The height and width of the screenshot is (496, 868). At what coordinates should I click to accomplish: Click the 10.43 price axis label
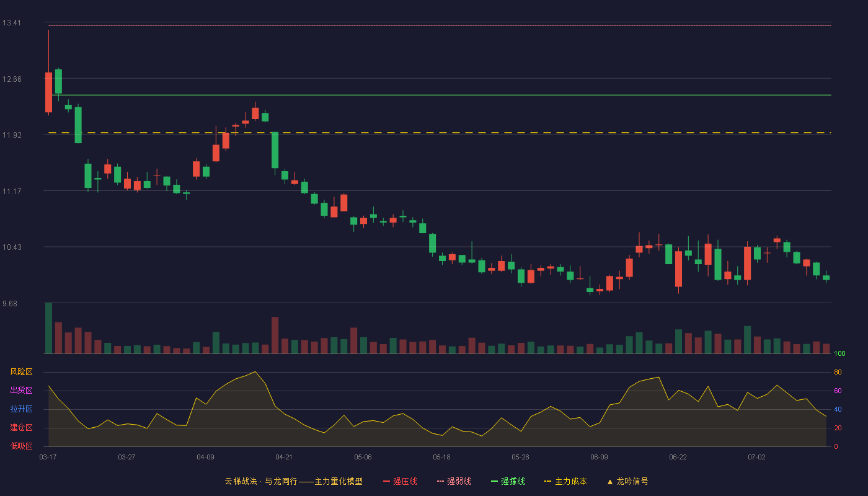[11, 247]
